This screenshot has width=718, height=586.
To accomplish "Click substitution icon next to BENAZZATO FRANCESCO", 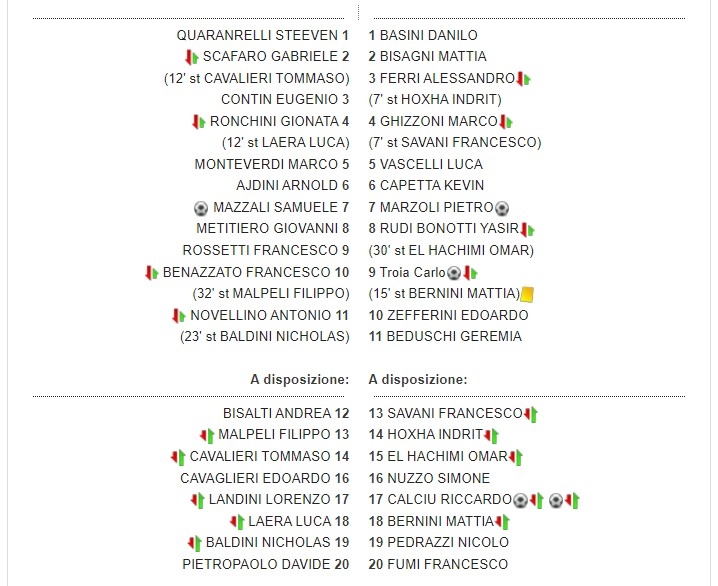I will coord(152,272).
